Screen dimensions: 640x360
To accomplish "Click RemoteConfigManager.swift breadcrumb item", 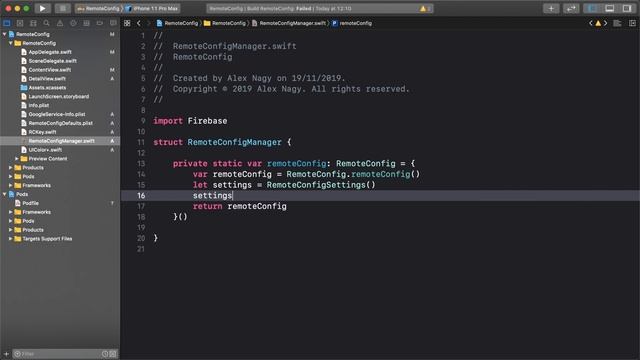I will coord(289,23).
